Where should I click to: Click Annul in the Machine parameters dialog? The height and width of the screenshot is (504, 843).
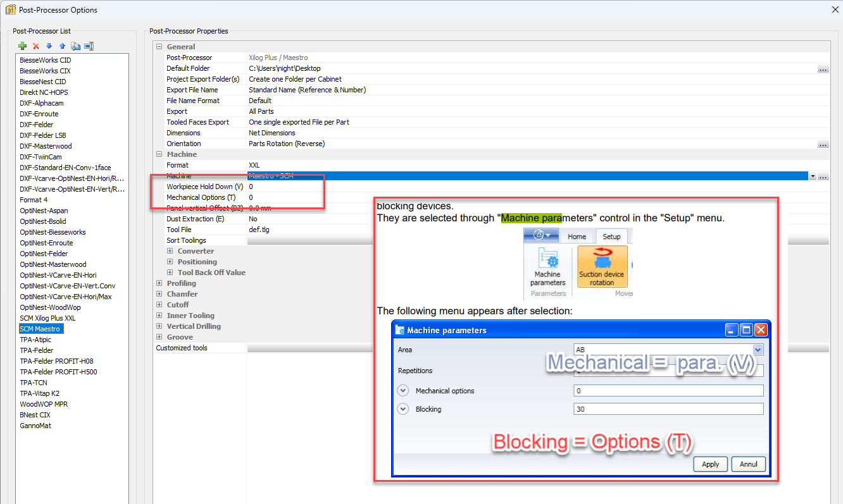click(749, 464)
